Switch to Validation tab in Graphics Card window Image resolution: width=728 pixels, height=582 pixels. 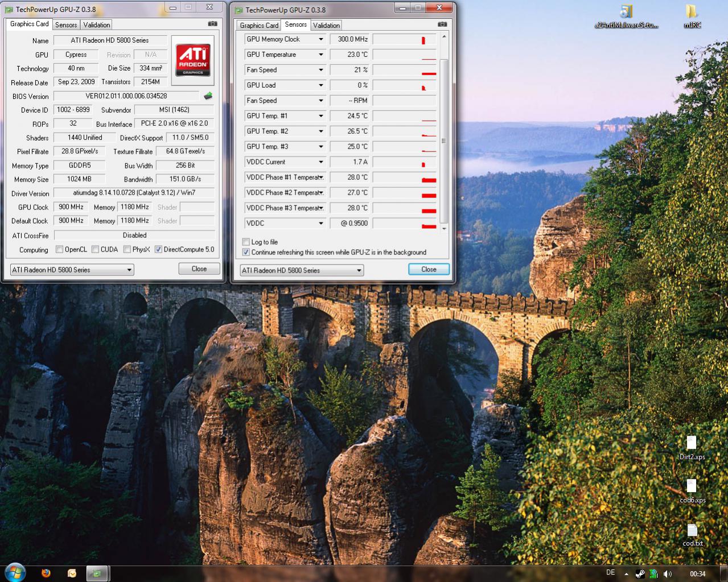click(x=97, y=24)
